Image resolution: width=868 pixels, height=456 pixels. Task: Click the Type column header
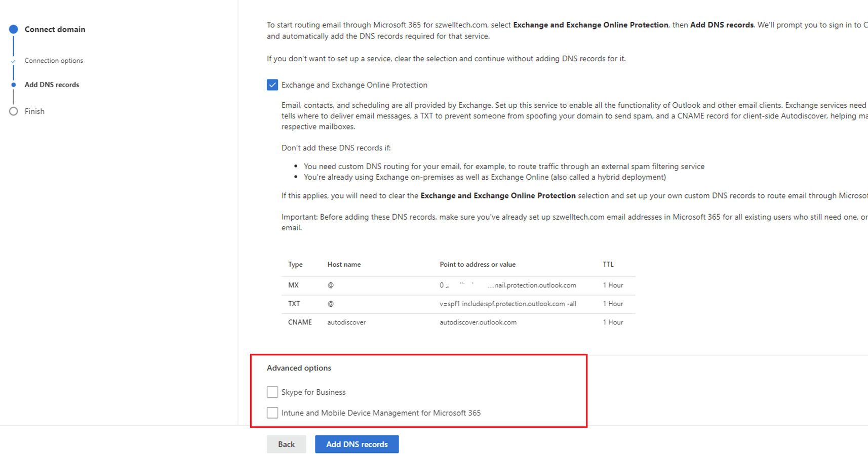click(x=295, y=264)
